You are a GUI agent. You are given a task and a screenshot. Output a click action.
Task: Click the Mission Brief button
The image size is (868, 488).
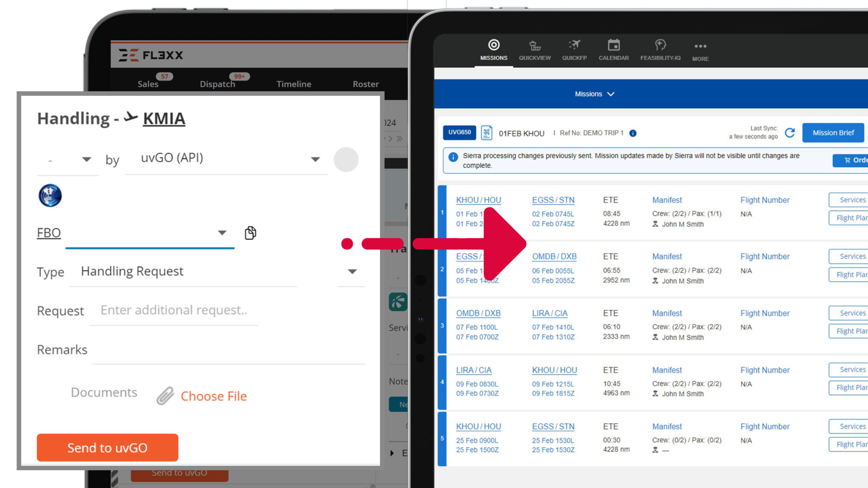point(833,133)
